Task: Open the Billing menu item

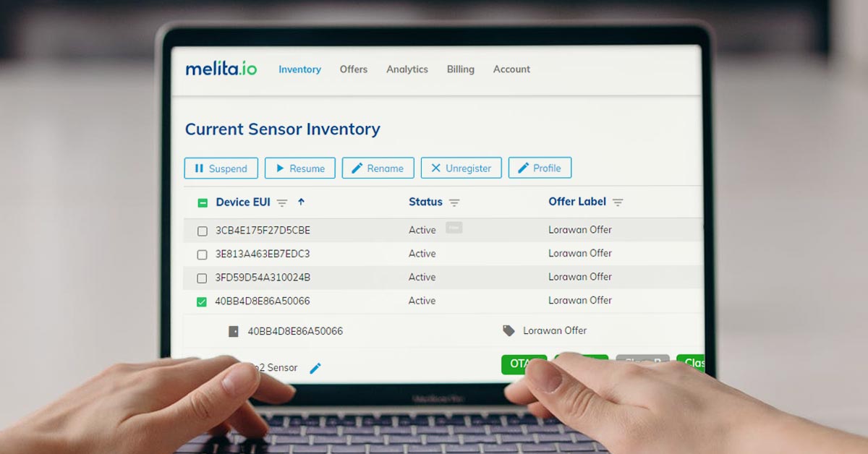Action: (460, 69)
